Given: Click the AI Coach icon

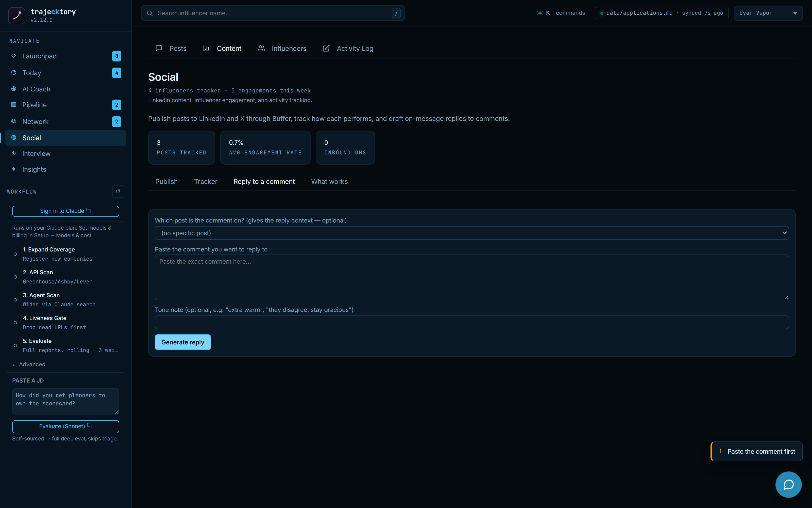Looking at the screenshot, I should coord(14,89).
